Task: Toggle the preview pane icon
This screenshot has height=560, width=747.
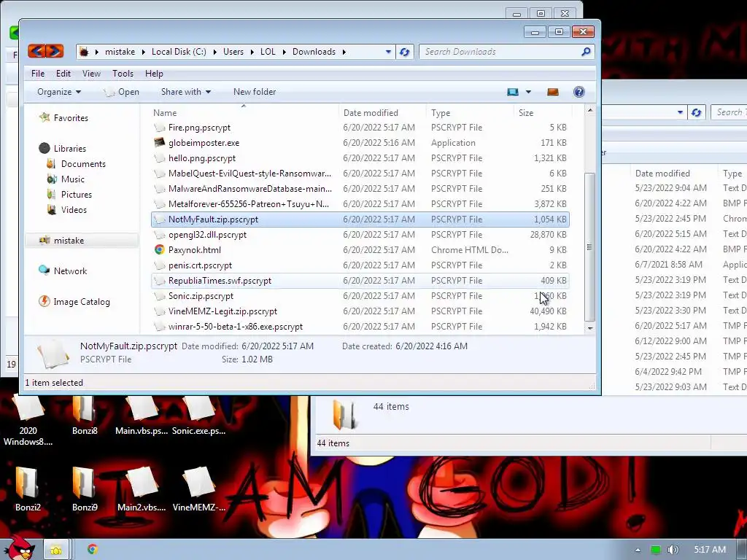Action: [553, 92]
